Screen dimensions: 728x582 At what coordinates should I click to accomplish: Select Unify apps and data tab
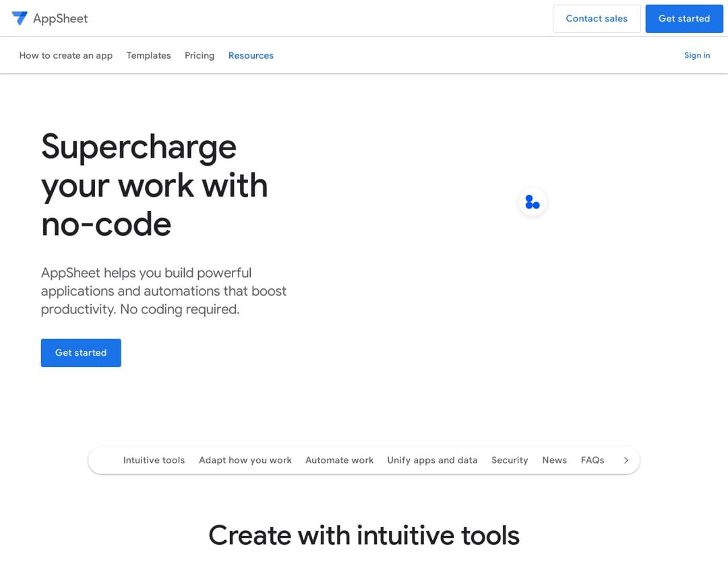(432, 460)
